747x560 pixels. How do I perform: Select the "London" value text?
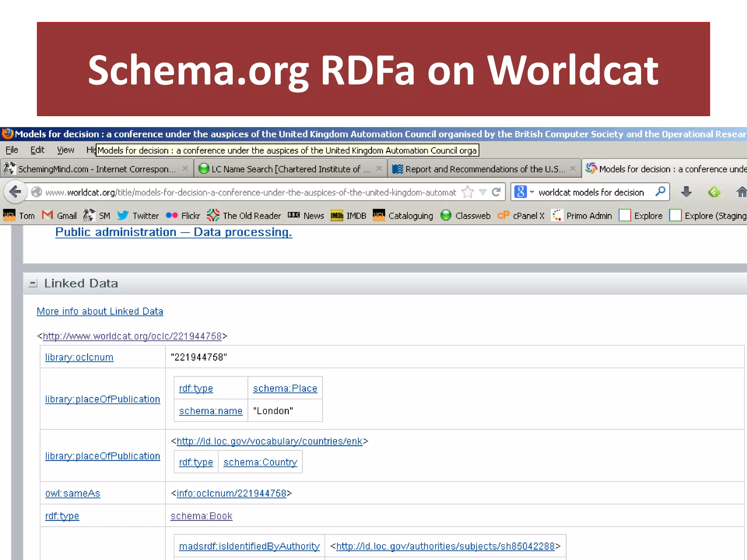click(x=273, y=411)
